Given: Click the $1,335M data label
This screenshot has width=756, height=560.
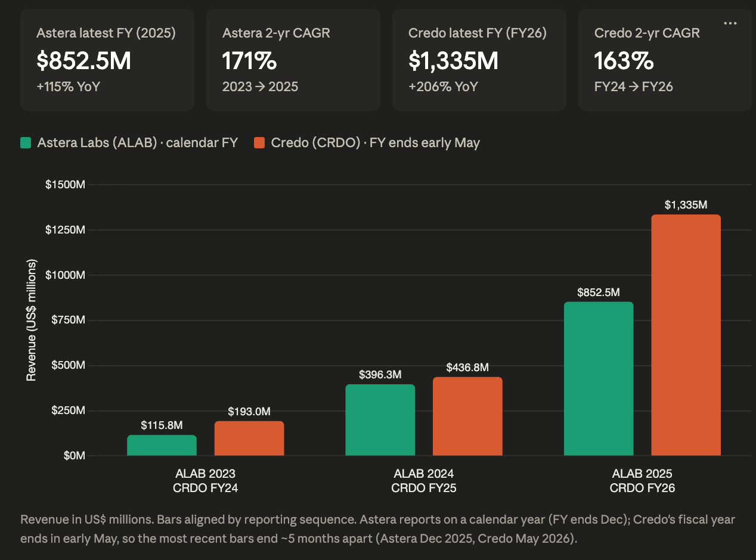Looking at the screenshot, I should [x=686, y=205].
